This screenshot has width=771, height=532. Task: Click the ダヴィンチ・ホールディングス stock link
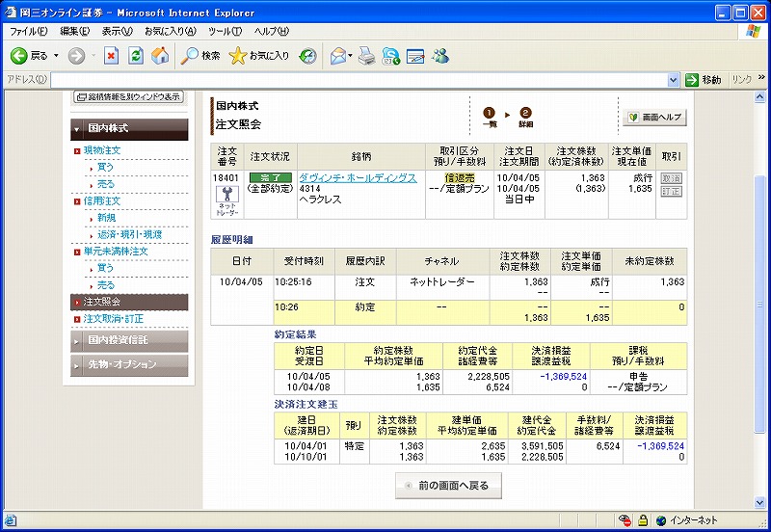[x=358, y=178]
